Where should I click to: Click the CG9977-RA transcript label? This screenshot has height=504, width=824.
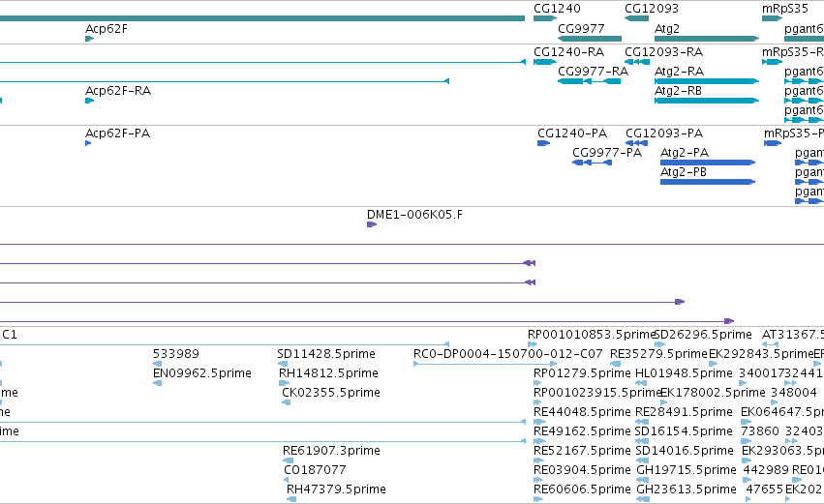[x=593, y=71]
